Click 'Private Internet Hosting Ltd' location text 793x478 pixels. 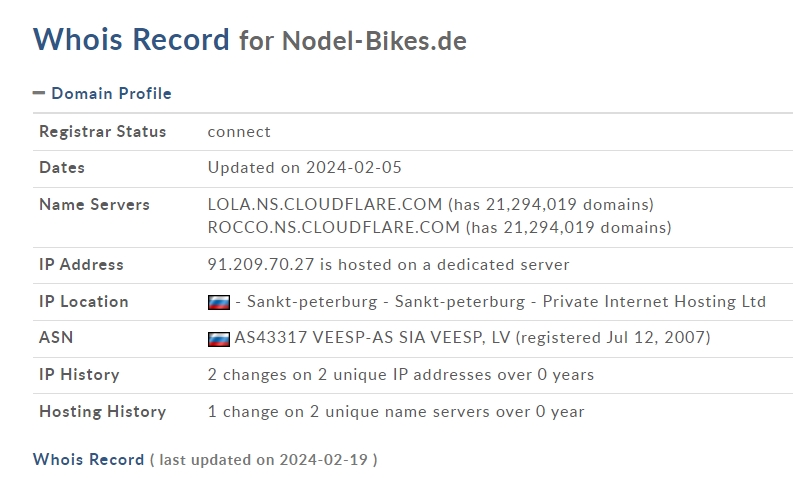click(x=654, y=301)
